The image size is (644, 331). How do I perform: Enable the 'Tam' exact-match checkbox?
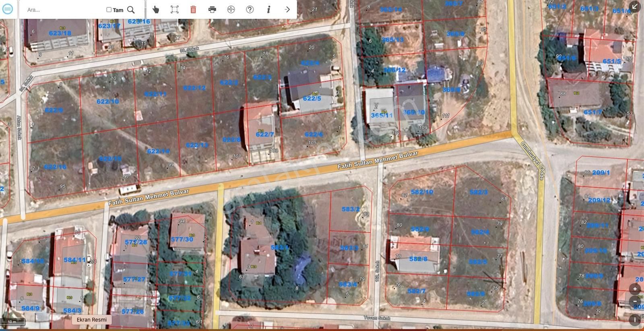point(109,10)
